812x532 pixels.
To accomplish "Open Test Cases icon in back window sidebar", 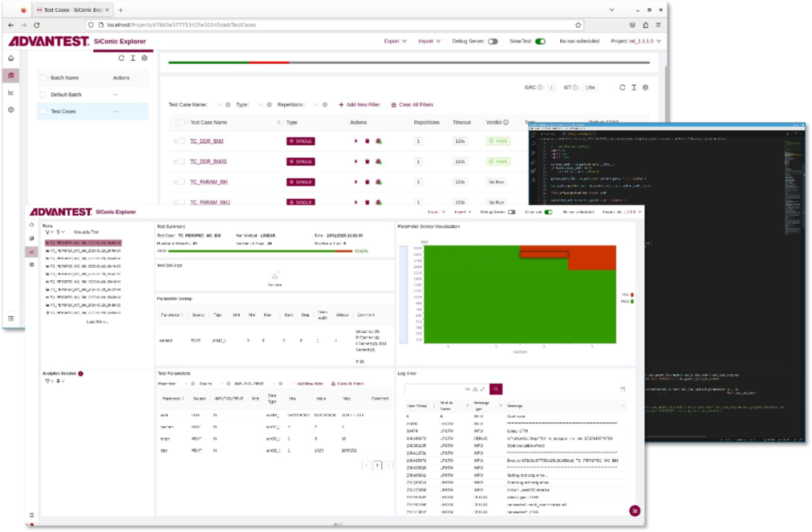I will (x=11, y=76).
